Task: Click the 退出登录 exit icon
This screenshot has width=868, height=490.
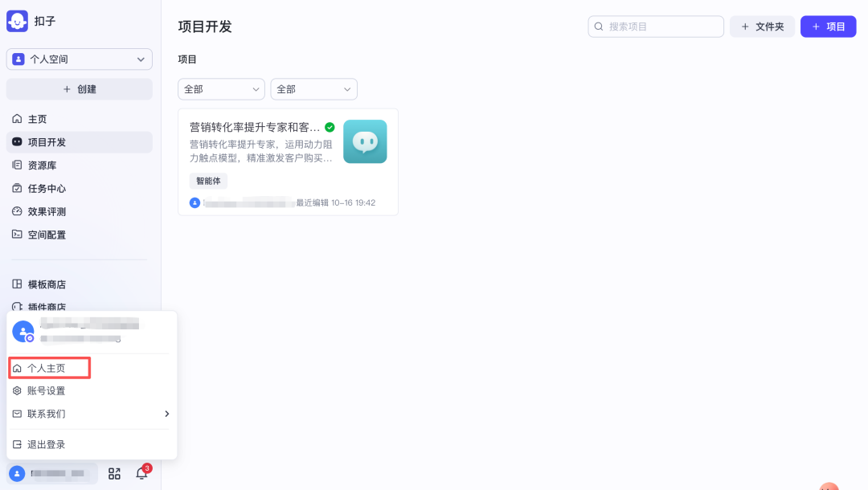Action: coord(17,445)
